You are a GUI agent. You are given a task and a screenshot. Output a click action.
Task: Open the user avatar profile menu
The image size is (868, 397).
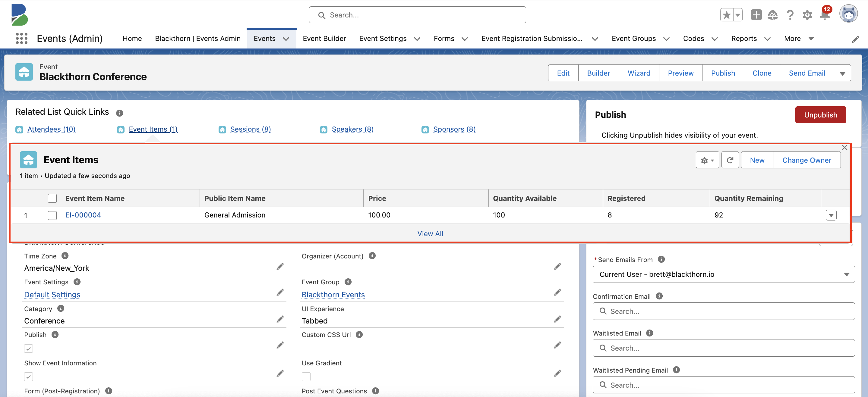848,14
